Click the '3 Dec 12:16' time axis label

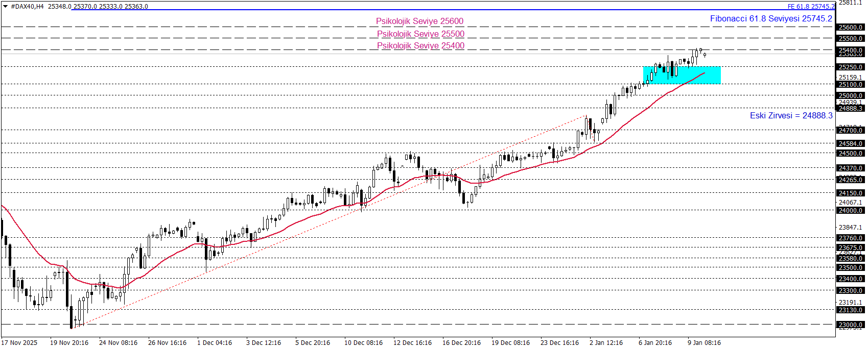click(x=264, y=343)
